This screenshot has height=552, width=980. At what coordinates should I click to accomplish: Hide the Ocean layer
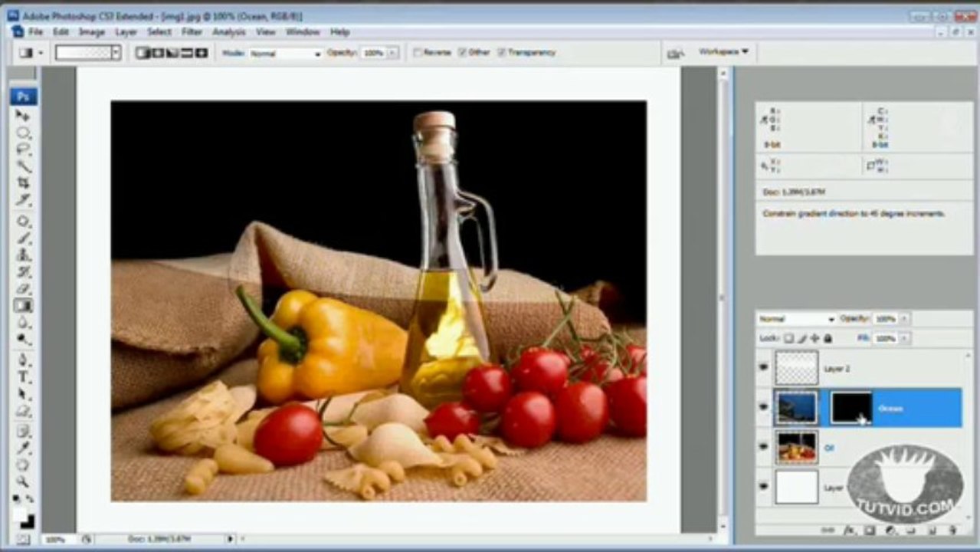(x=763, y=406)
